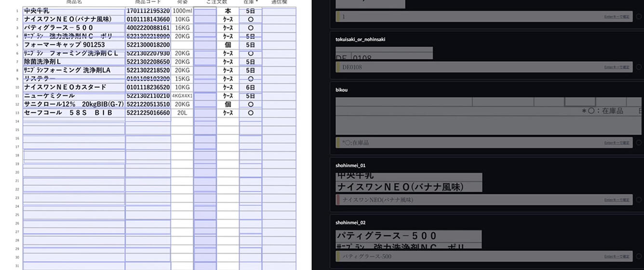Click the DE 0108 image snippet under tokuisaki_or_nohinsaki
The image size is (644, 270).
(x=384, y=53)
